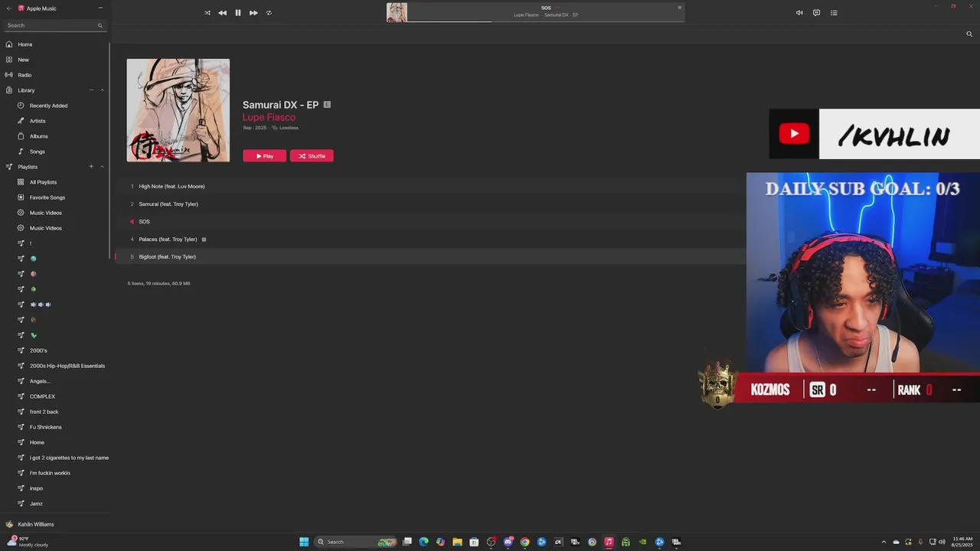Open the clock and date flyout
The height and width of the screenshot is (551, 980).
coord(962,542)
